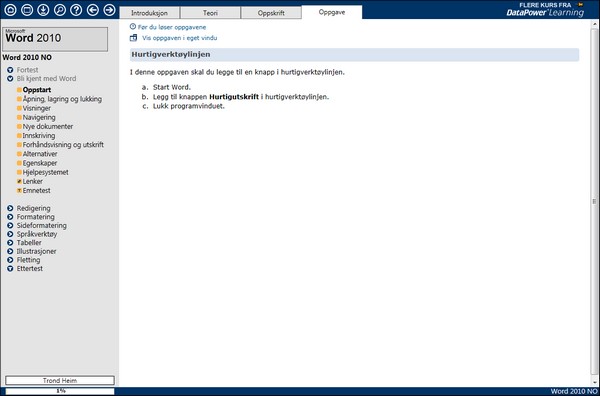600x396 pixels.
Task: Click Word 2010 NO in status bar
Action: click(x=574, y=391)
